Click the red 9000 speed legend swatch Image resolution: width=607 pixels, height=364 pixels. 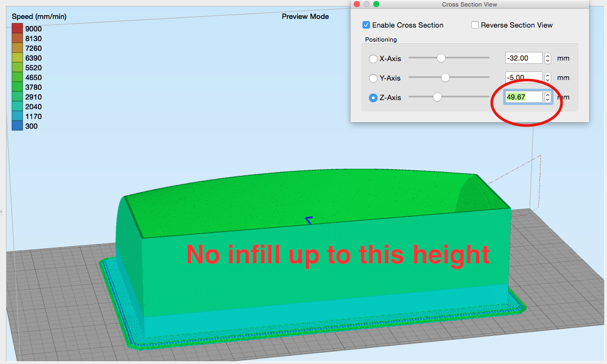click(x=17, y=28)
